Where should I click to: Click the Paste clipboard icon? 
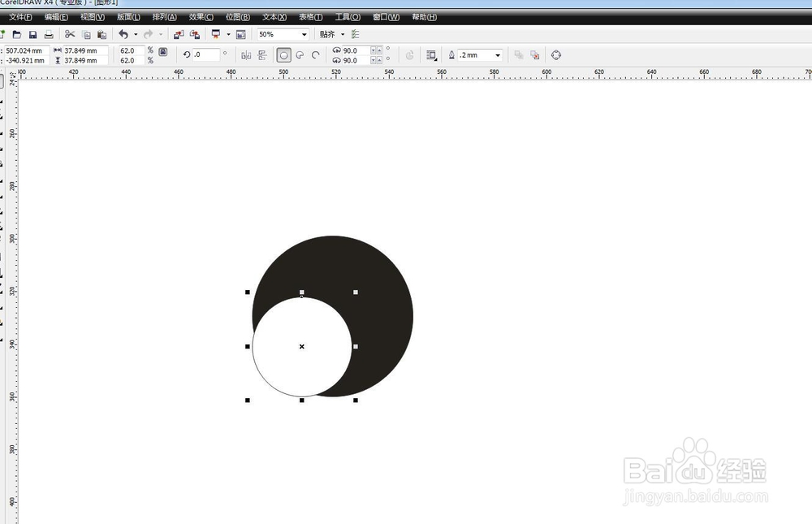point(102,35)
